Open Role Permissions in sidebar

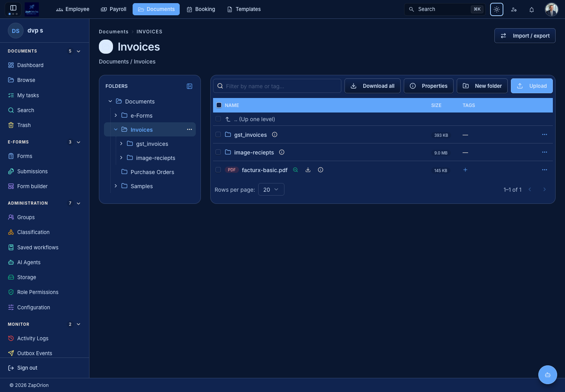44,292
